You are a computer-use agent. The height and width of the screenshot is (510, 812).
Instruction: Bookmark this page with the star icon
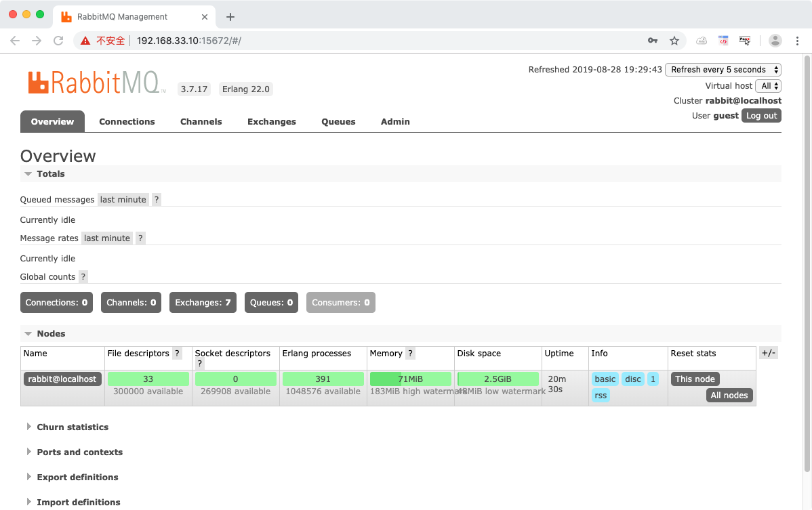[x=674, y=41]
